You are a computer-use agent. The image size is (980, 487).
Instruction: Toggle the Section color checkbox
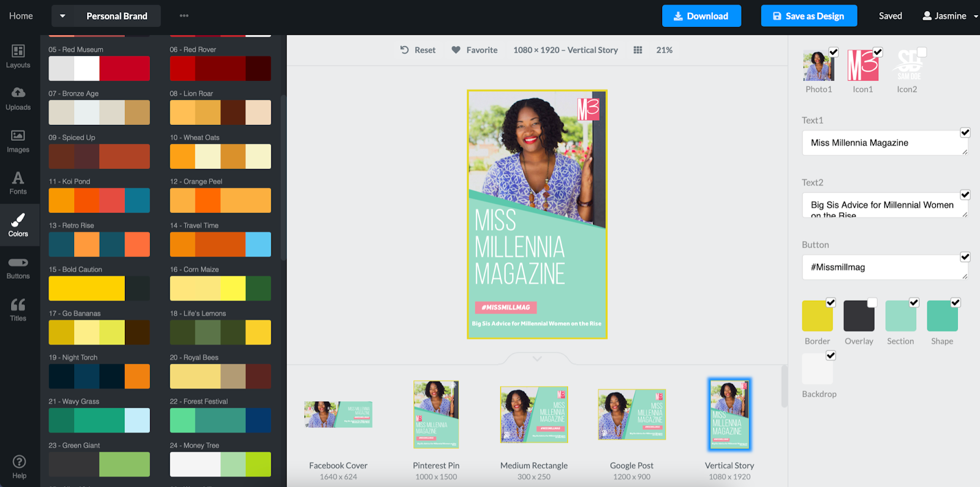pos(914,302)
